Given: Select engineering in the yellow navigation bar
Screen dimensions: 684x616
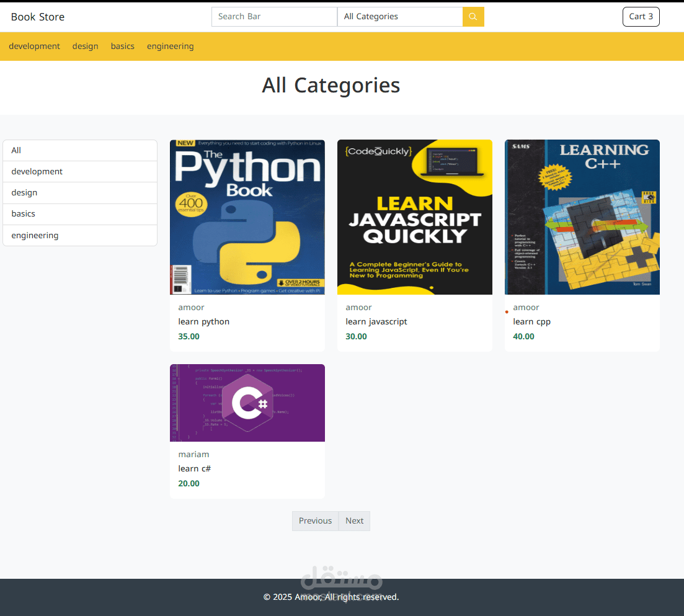Looking at the screenshot, I should click(170, 47).
